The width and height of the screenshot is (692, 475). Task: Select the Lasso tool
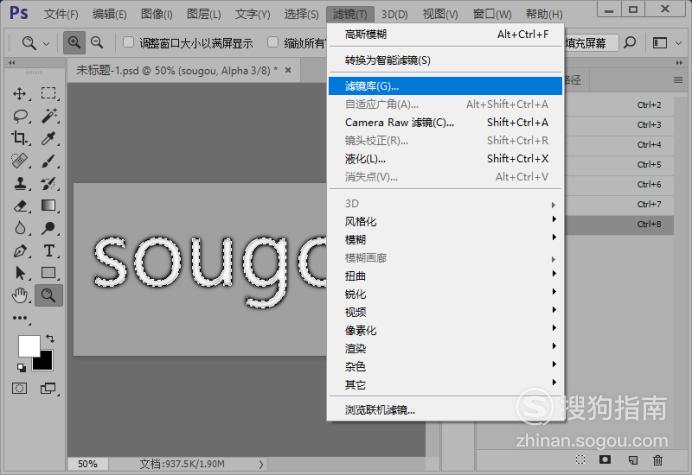pos(19,116)
